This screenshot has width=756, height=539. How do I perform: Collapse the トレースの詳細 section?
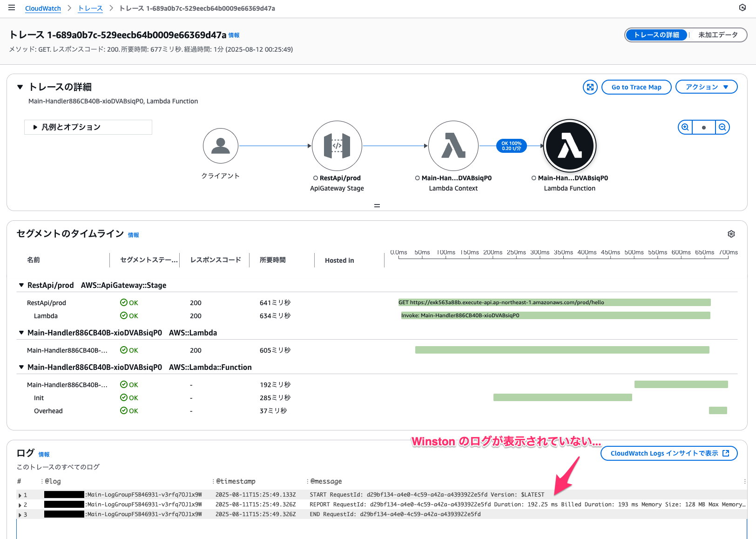click(20, 87)
